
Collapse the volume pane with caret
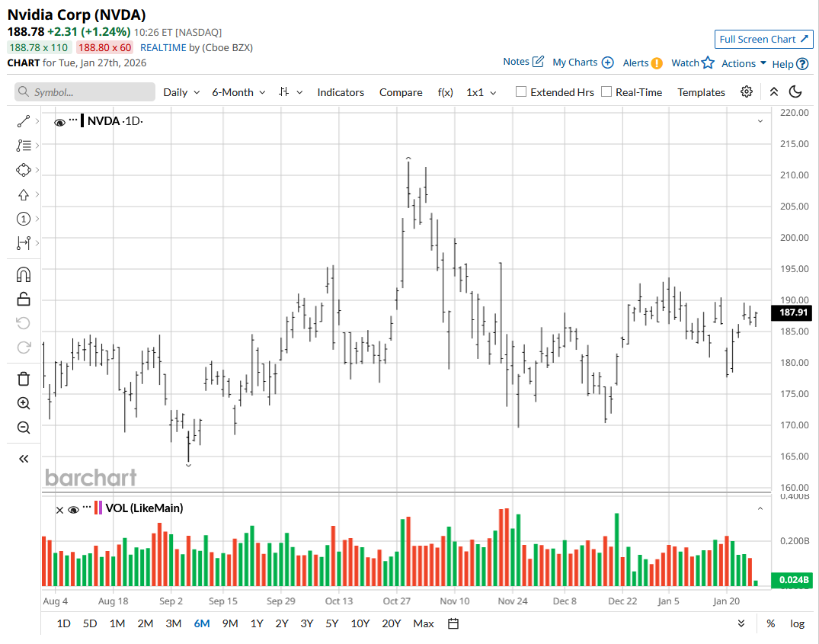[760, 509]
